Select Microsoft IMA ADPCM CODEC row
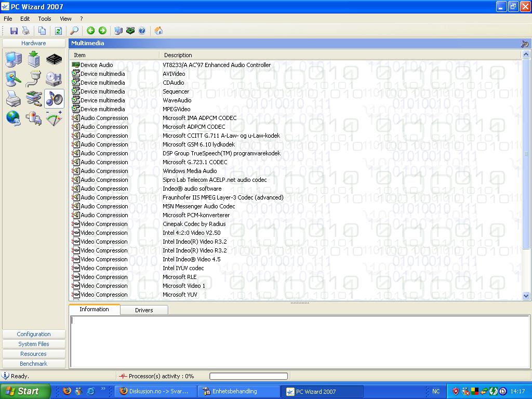 click(x=295, y=118)
